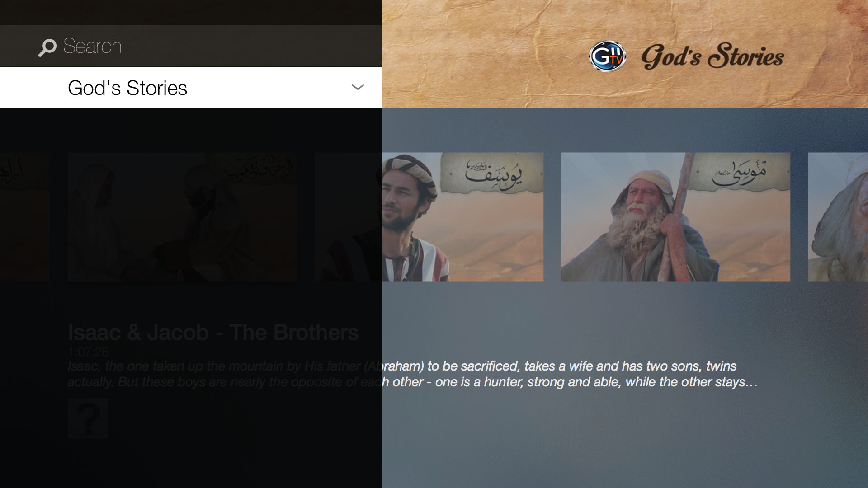Click the parchment header background
Viewport: 868px width, 488px height.
click(x=625, y=54)
